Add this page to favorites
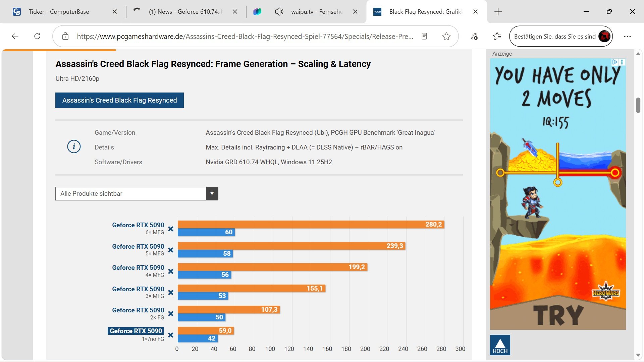 [x=446, y=36]
